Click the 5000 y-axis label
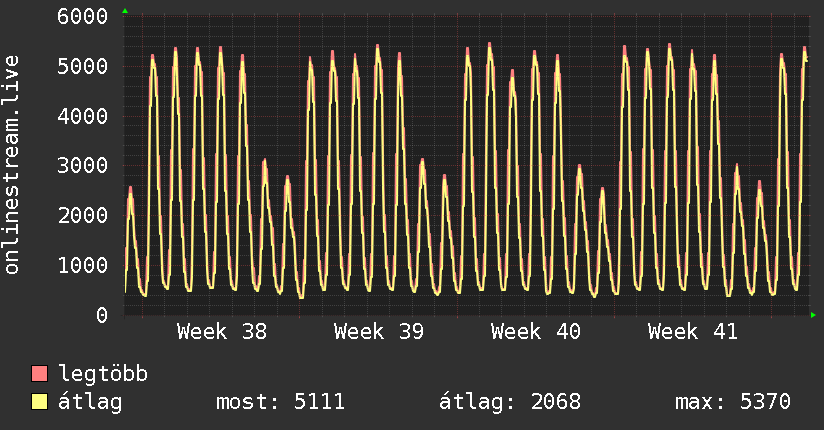 [x=84, y=66]
